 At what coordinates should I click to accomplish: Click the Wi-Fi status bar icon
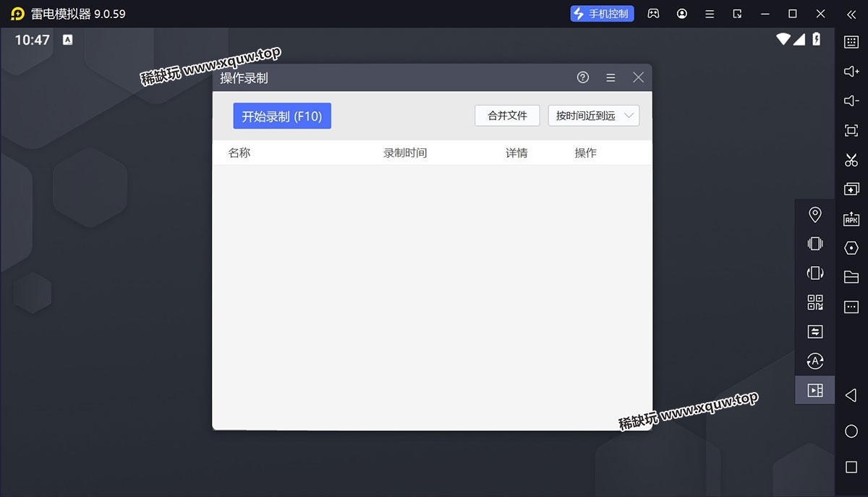coord(783,39)
